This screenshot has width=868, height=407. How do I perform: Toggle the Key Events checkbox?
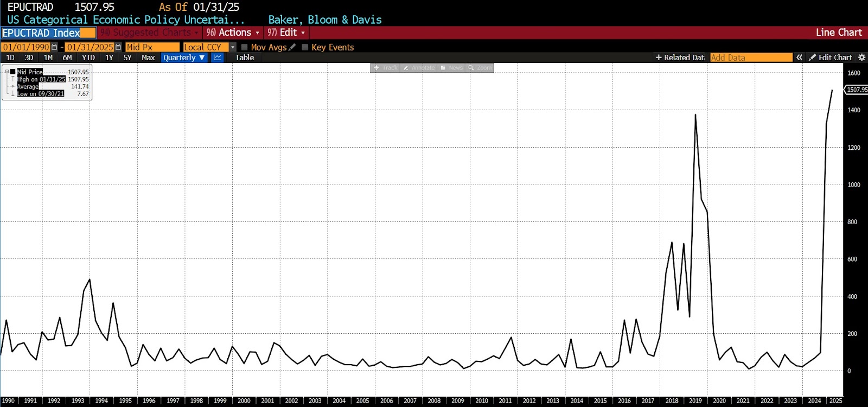click(305, 47)
